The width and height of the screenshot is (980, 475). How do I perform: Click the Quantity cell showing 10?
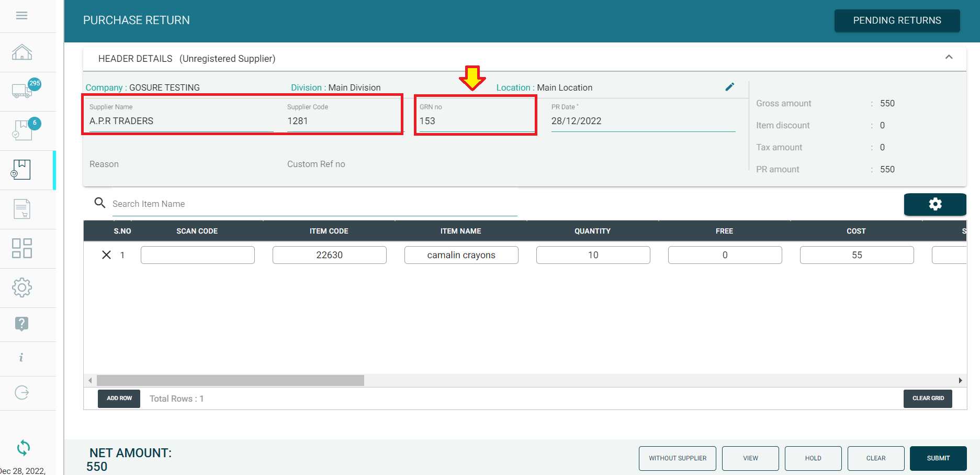click(593, 255)
